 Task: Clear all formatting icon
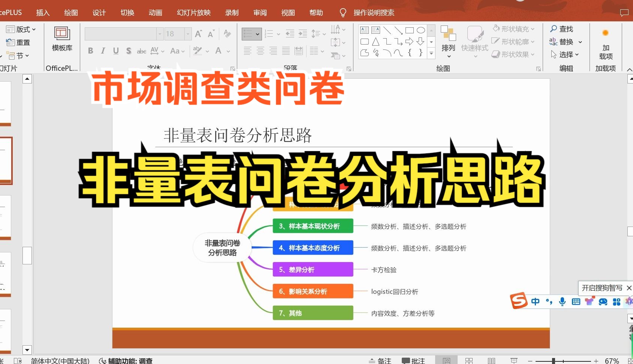pos(227,34)
